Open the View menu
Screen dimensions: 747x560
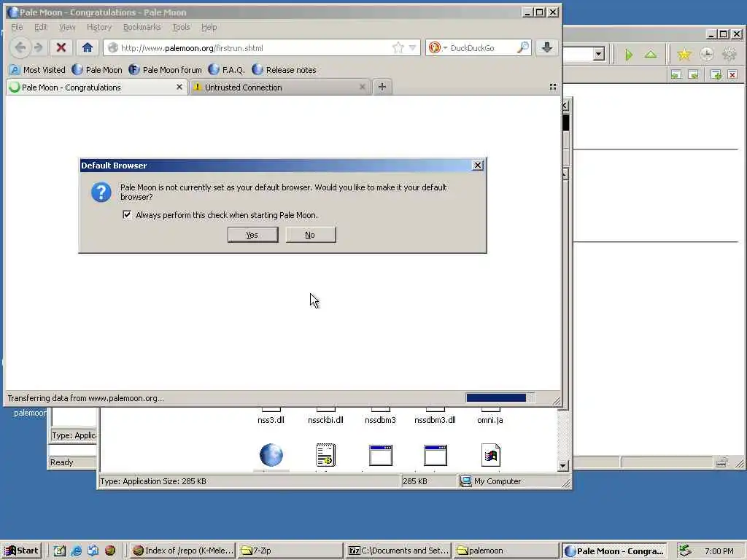(67, 27)
